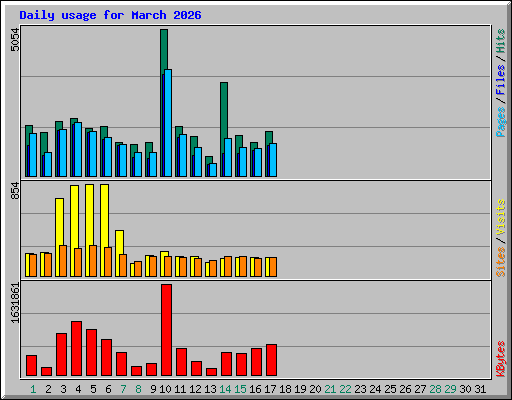This screenshot has width=512, height=400.
Task: Click the 'Files' legend label
Action: pos(500,80)
